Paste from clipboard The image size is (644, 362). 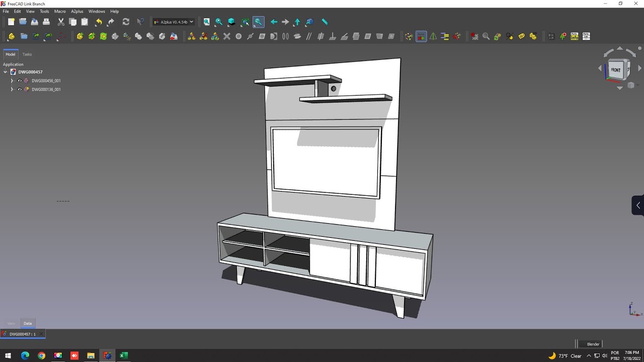(x=85, y=22)
